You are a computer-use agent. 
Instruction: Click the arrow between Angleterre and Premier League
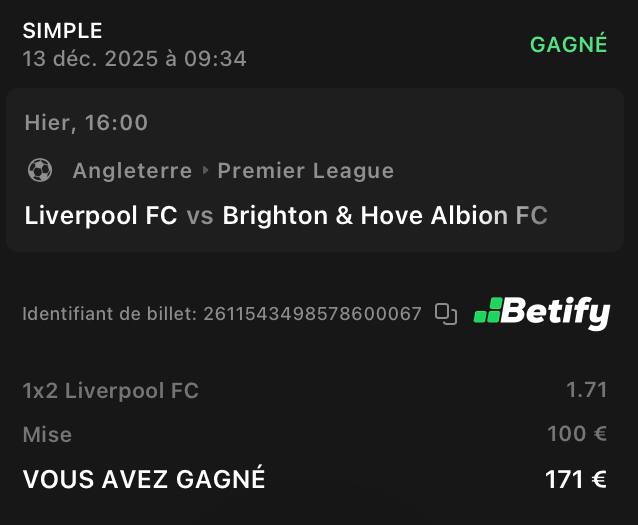click(x=205, y=171)
